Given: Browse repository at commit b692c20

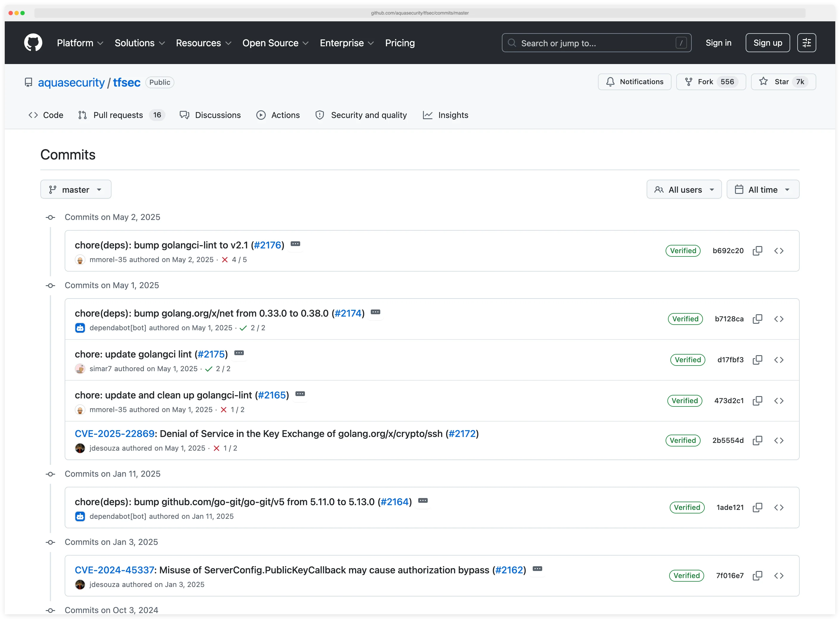Looking at the screenshot, I should 779,251.
